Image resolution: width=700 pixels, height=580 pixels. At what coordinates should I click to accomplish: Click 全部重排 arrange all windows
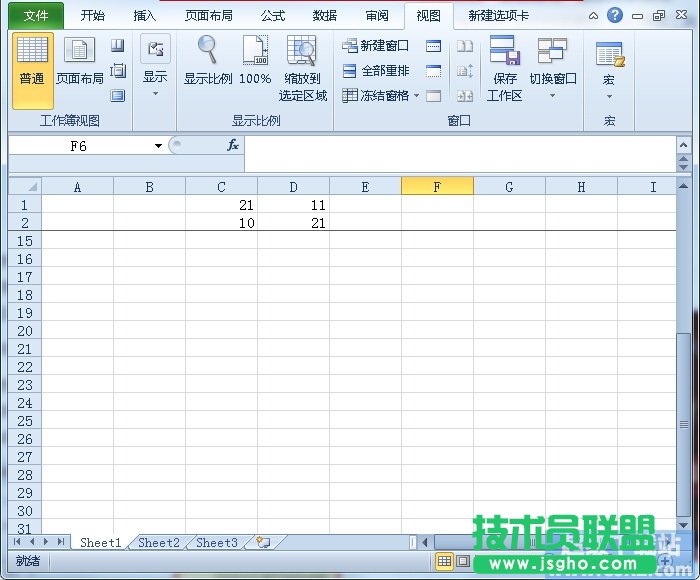[x=376, y=71]
